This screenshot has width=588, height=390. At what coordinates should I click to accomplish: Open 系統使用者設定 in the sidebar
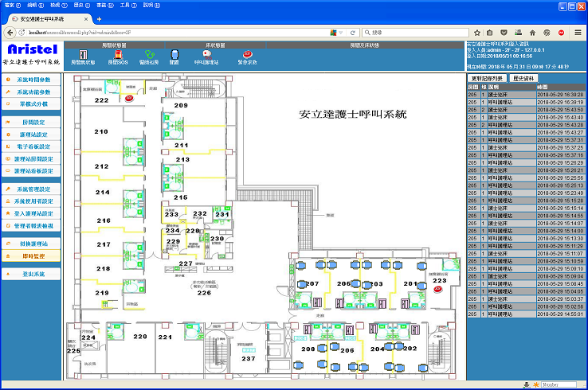click(31, 201)
